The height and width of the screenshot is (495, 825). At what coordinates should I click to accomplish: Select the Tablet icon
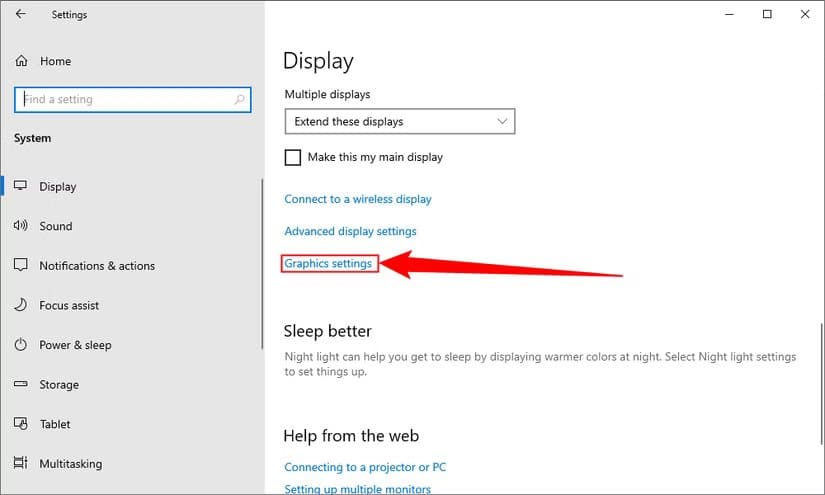[x=21, y=423]
